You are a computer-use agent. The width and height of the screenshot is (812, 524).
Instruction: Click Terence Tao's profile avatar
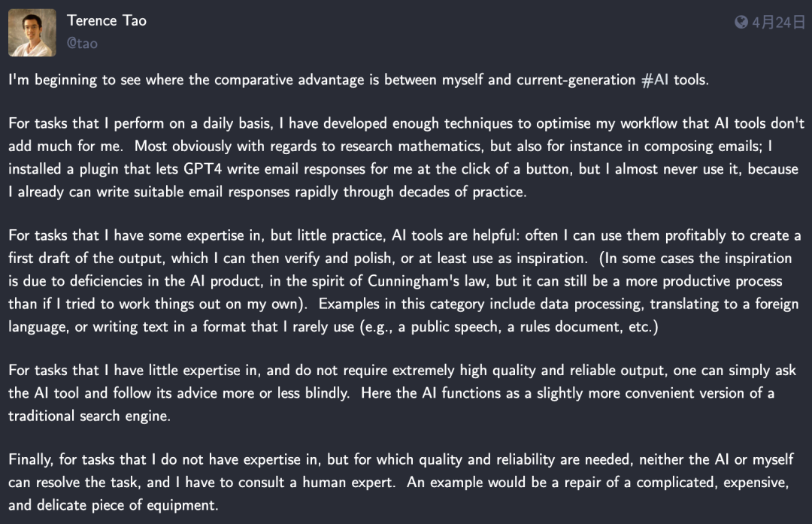pos(32,32)
